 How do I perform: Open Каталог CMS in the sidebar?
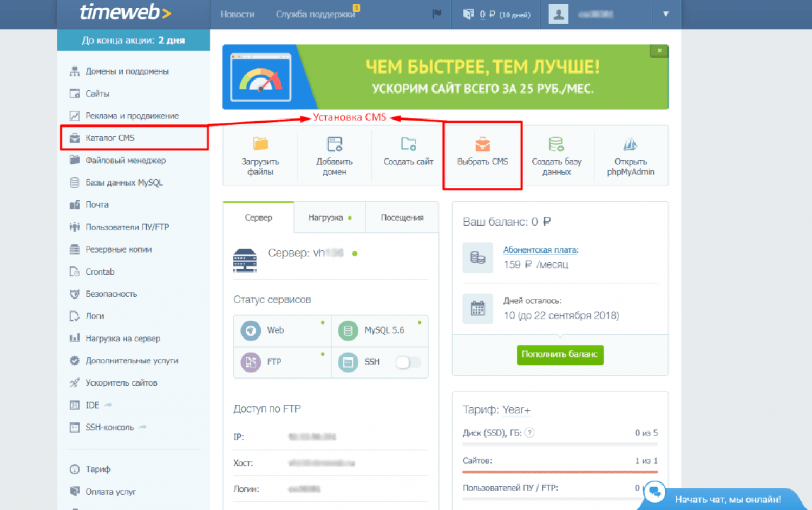[x=110, y=138]
